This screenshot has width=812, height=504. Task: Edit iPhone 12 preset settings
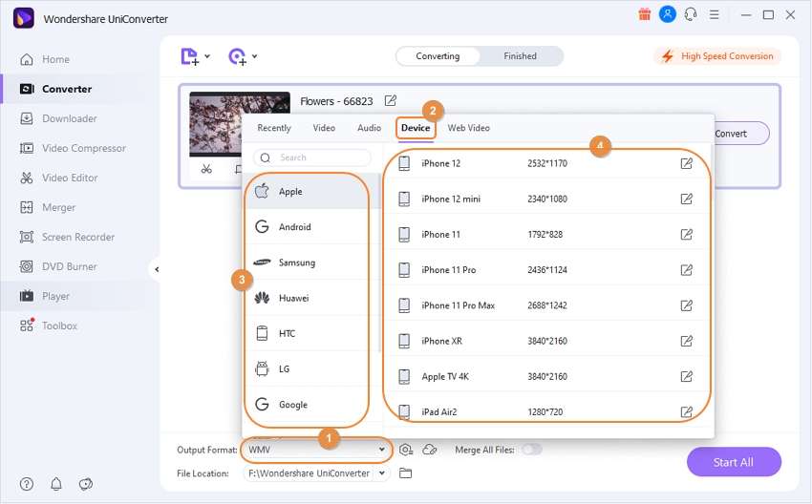pos(686,163)
